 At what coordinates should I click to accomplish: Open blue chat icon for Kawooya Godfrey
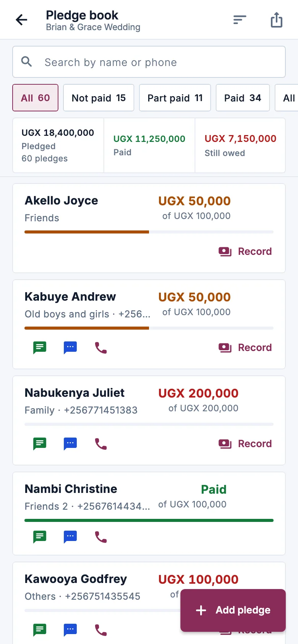pyautogui.click(x=70, y=630)
